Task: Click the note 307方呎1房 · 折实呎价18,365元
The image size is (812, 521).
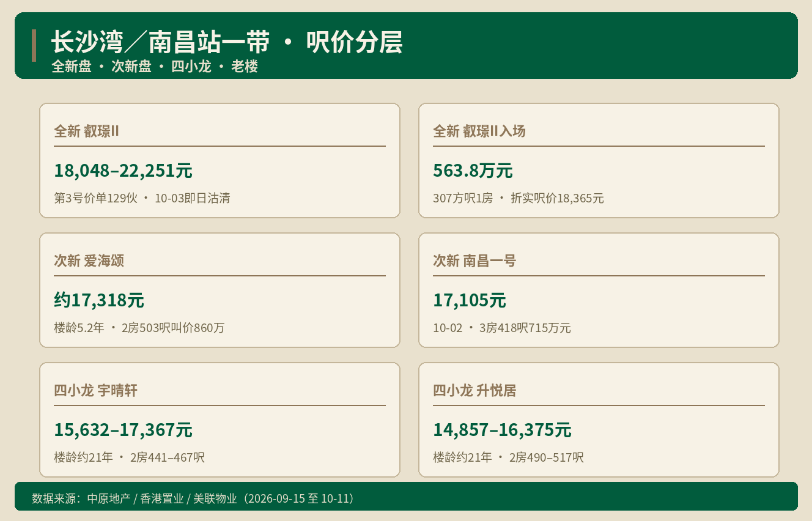Action: pos(519,198)
